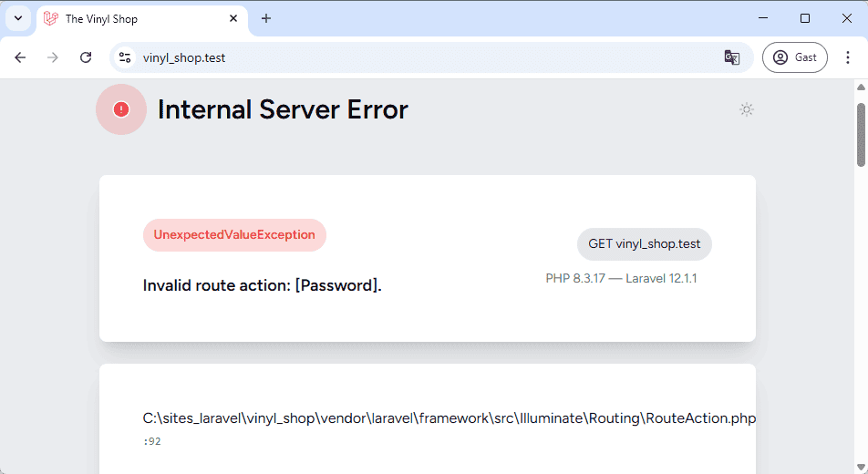Minimize the browser window
The width and height of the screenshot is (868, 474).
(763, 18)
